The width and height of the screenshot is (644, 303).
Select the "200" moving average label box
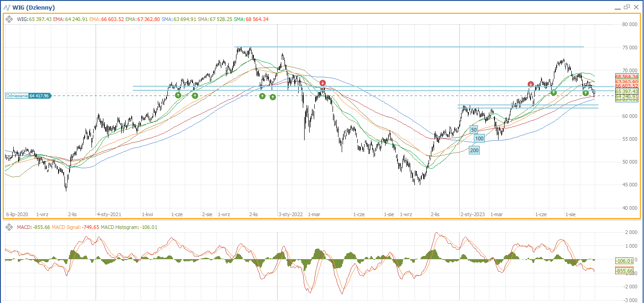point(474,150)
